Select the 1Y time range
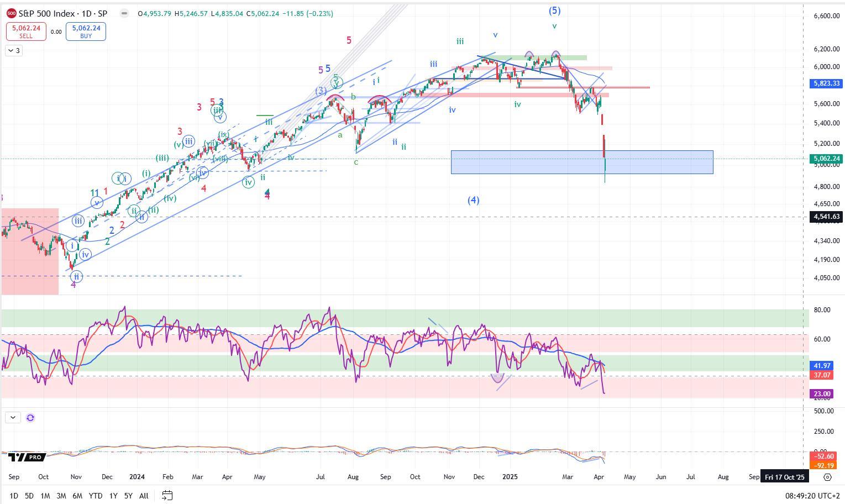The height and width of the screenshot is (504, 845). click(113, 496)
